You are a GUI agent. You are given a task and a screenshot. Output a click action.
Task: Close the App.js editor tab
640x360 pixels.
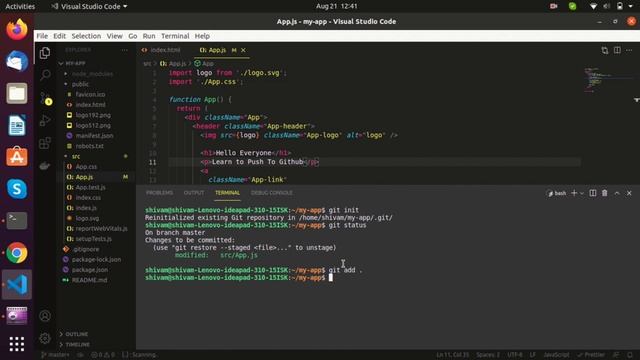point(243,50)
